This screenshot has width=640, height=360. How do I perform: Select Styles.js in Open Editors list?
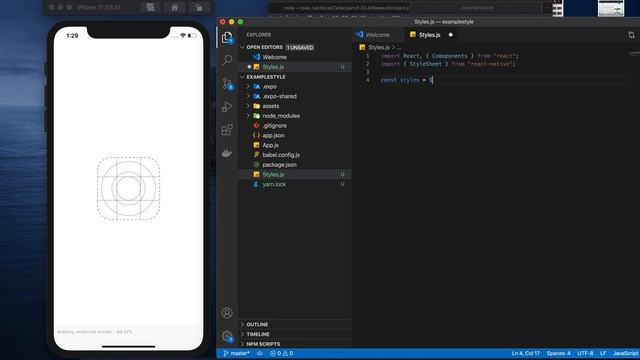point(295,67)
